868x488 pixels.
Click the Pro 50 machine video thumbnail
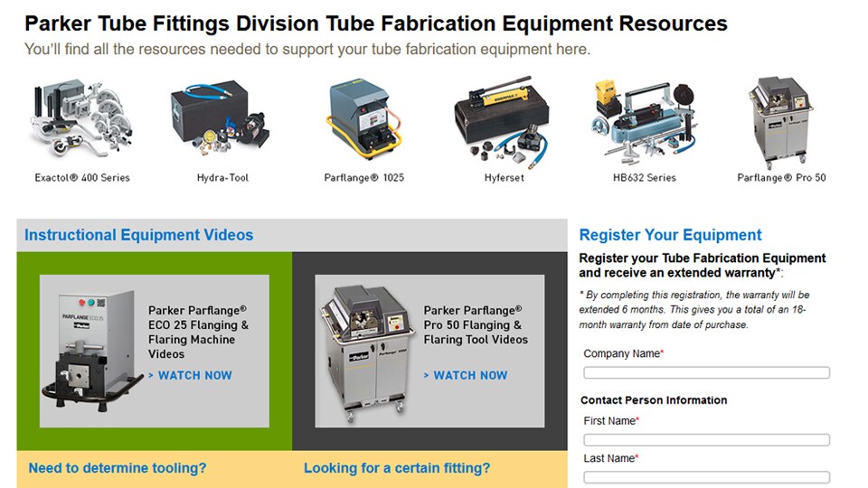click(x=366, y=352)
